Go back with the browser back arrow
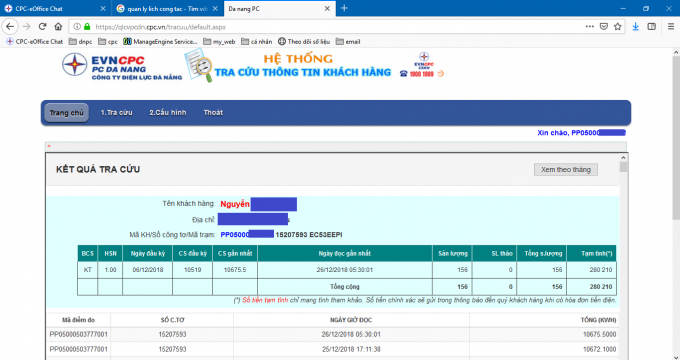 [10, 26]
